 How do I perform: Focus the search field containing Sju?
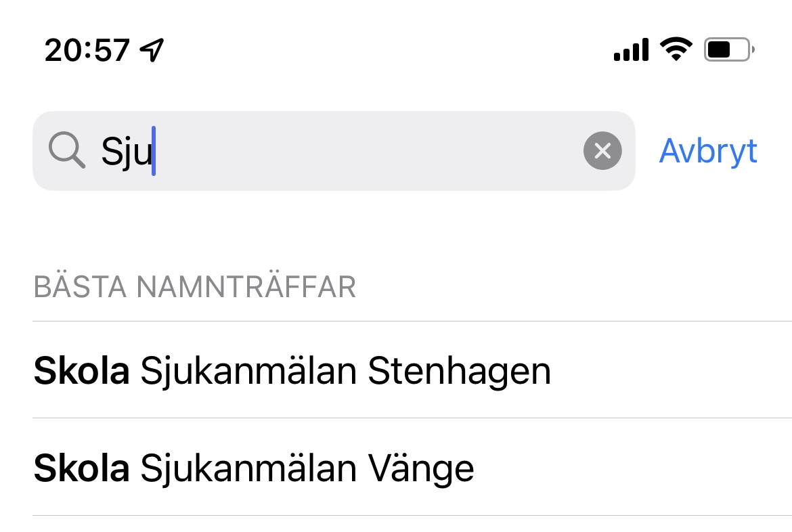(334, 150)
